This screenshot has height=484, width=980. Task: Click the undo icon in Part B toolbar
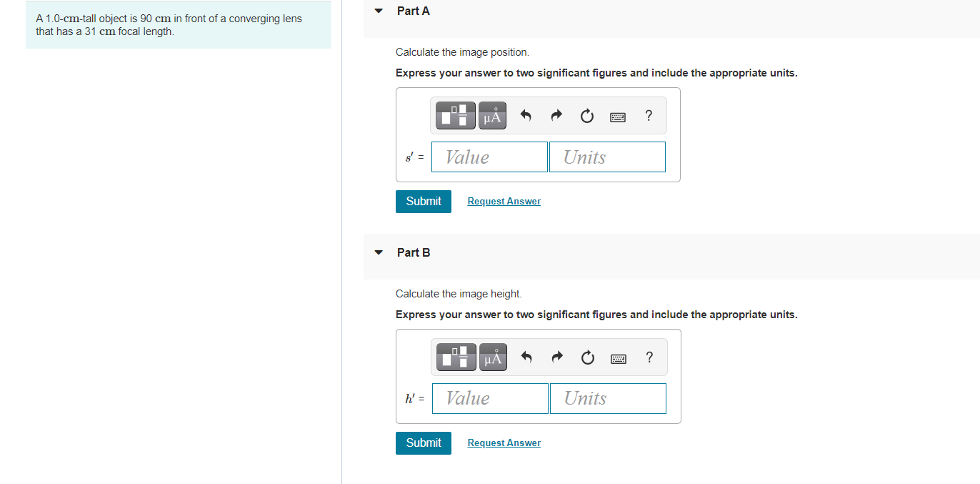pyautogui.click(x=526, y=357)
